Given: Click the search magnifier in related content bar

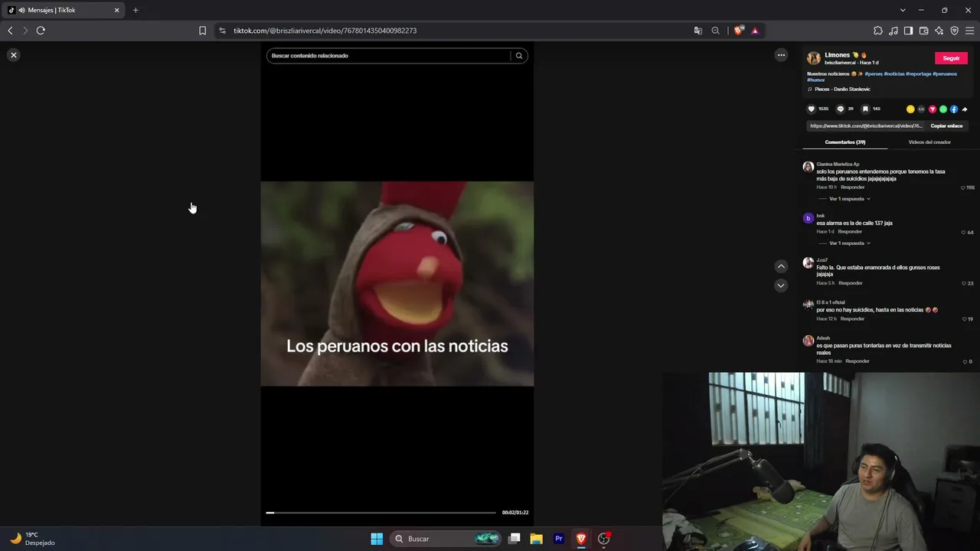Looking at the screenshot, I should [x=519, y=55].
